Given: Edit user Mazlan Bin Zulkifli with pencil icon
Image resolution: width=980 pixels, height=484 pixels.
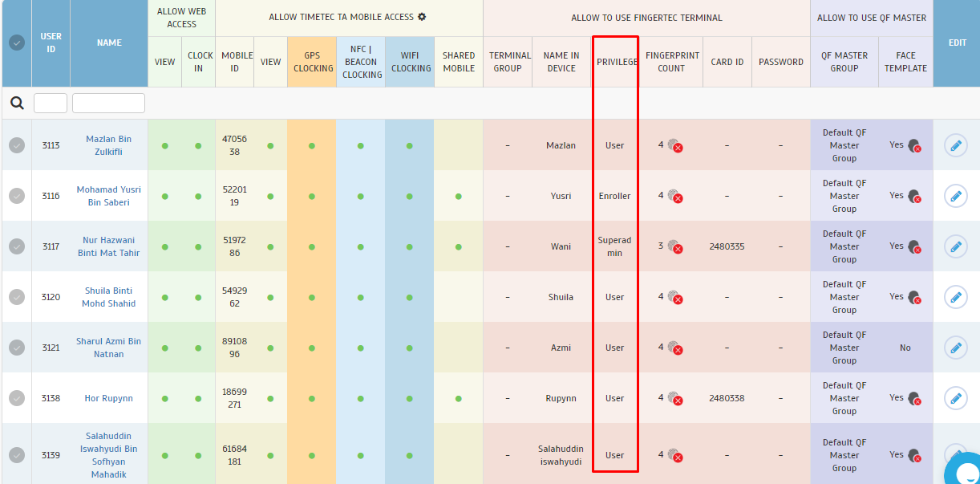Looking at the screenshot, I should 955,145.
